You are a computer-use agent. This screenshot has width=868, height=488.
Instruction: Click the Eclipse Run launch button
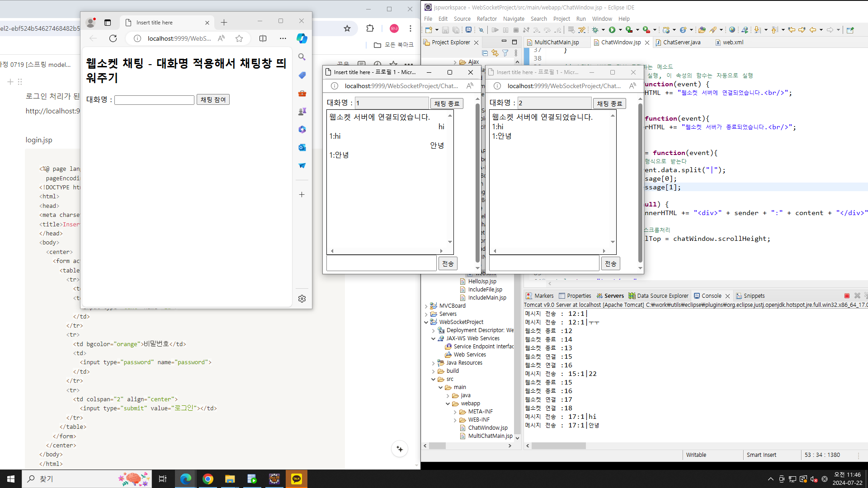pyautogui.click(x=612, y=30)
